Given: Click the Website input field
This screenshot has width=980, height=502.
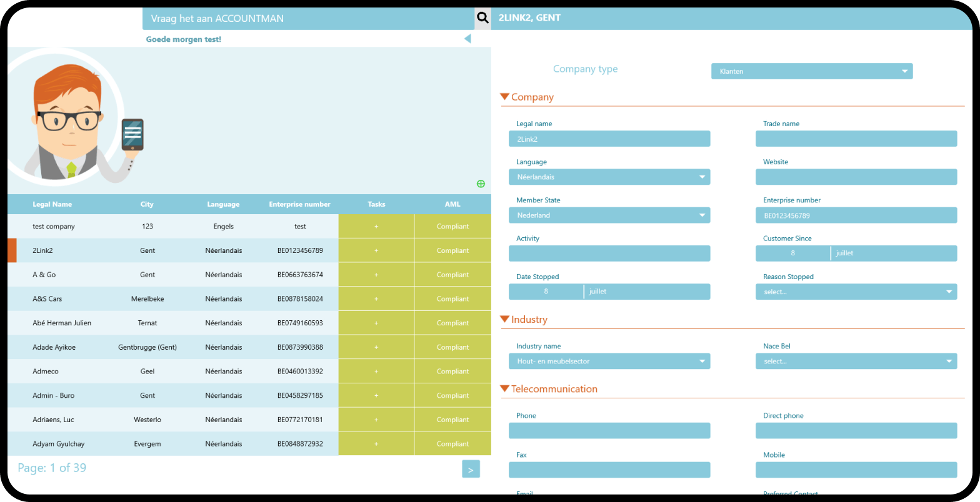Looking at the screenshot, I should tap(856, 177).
